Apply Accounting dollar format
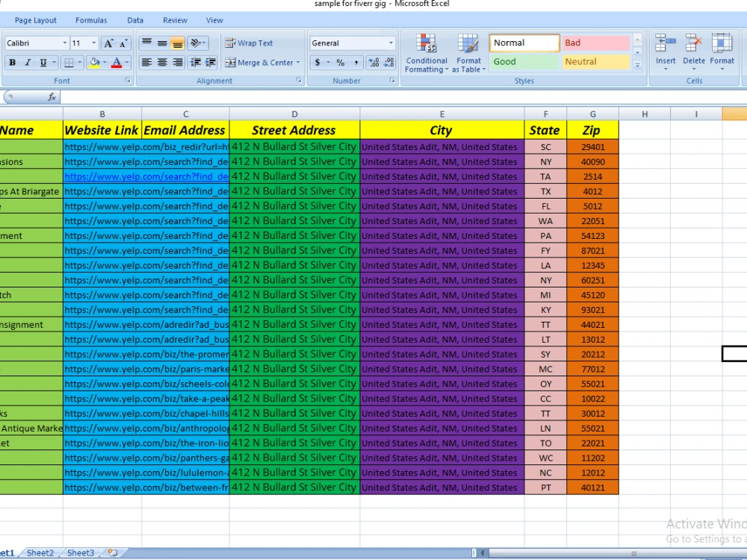This screenshot has width=747, height=560. pos(317,63)
